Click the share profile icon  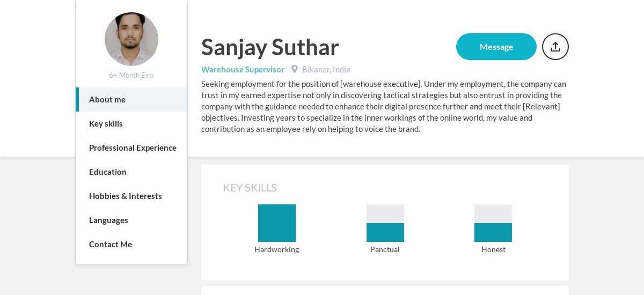pyautogui.click(x=555, y=47)
